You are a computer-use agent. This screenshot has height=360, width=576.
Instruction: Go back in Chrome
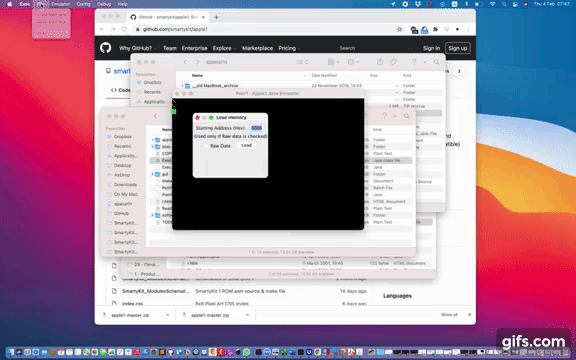pos(102,29)
